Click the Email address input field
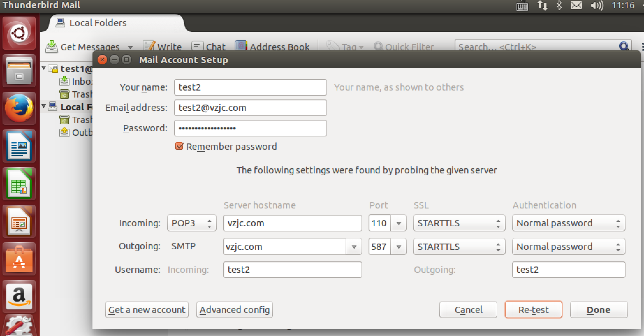 (250, 108)
